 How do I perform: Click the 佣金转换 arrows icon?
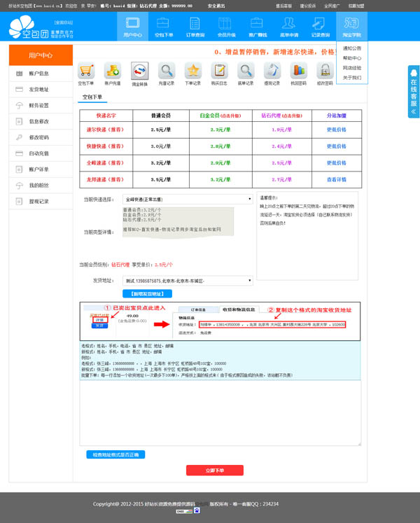(x=140, y=71)
